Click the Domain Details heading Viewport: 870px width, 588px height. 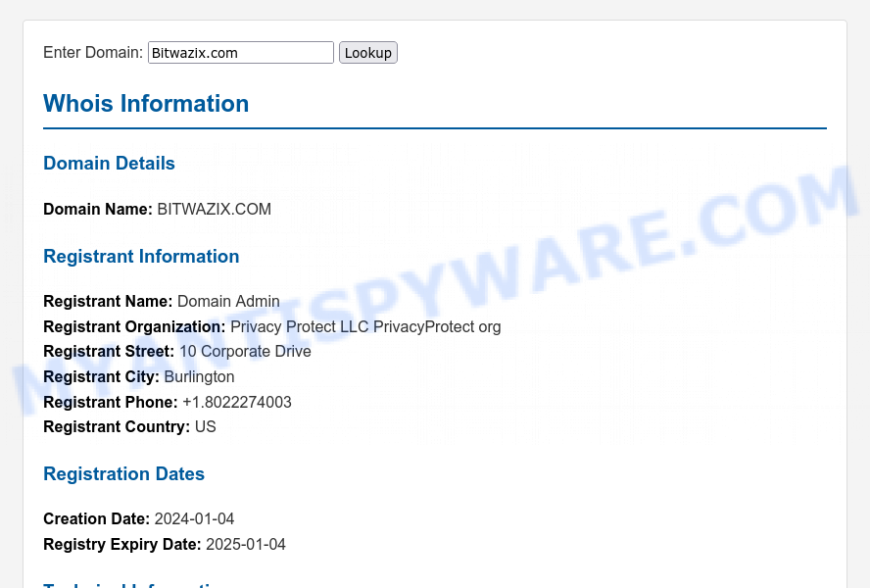(x=110, y=164)
